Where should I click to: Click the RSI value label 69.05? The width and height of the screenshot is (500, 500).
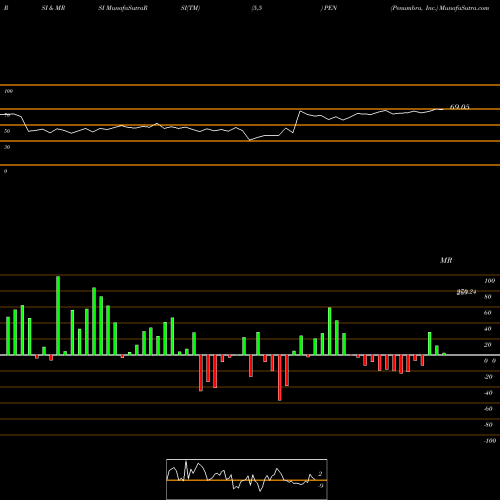pyautogui.click(x=459, y=107)
